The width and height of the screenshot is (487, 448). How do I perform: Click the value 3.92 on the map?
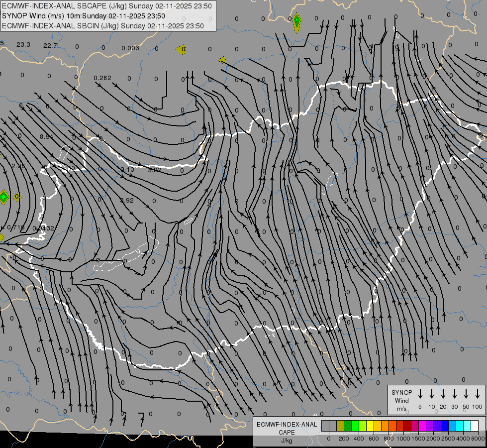[127, 200]
